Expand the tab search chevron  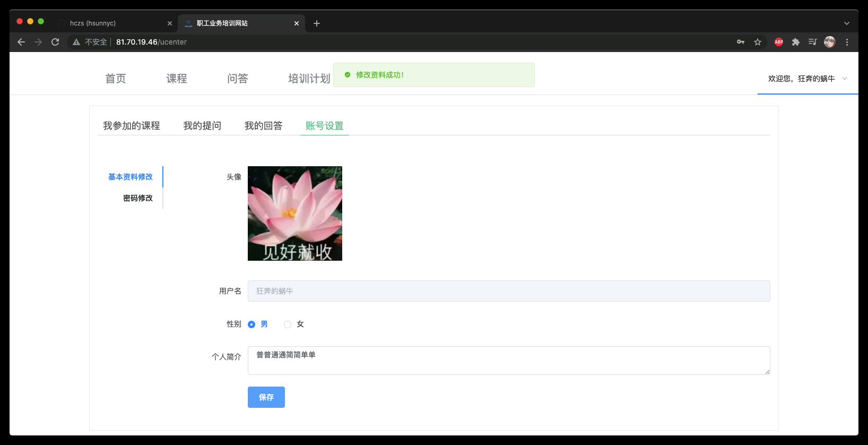[847, 23]
